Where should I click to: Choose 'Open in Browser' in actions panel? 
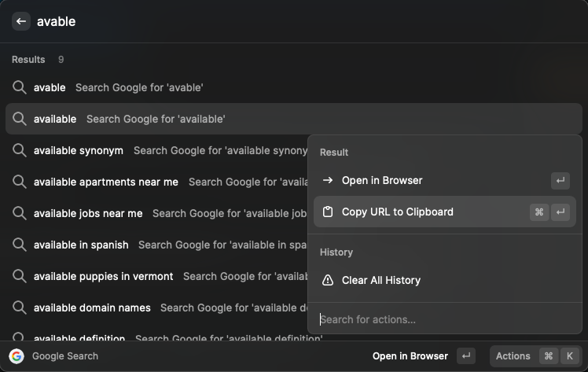[445, 180]
